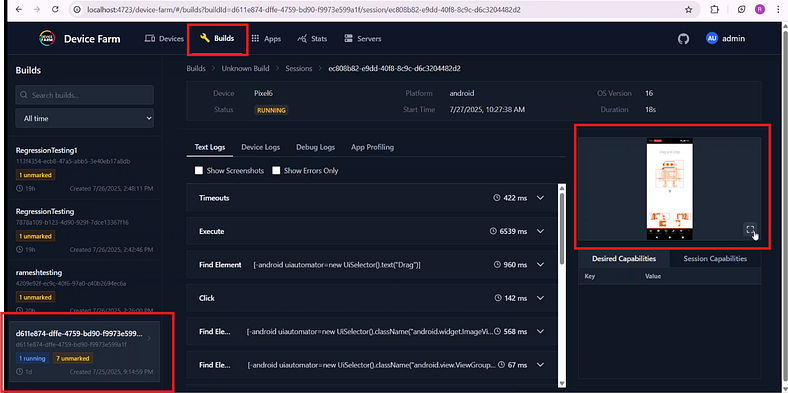Switch to the Debug Logs tab
The height and width of the screenshot is (393, 788).
[x=315, y=147]
